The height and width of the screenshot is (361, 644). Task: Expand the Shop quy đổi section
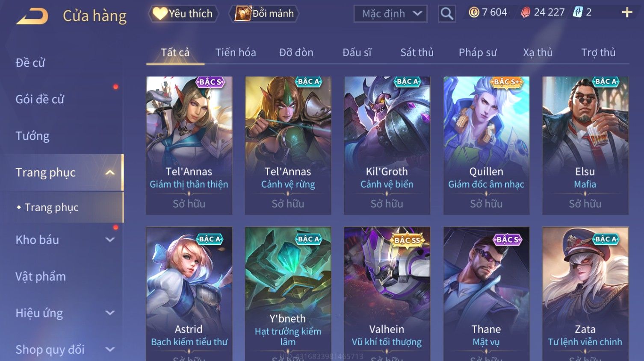point(110,349)
